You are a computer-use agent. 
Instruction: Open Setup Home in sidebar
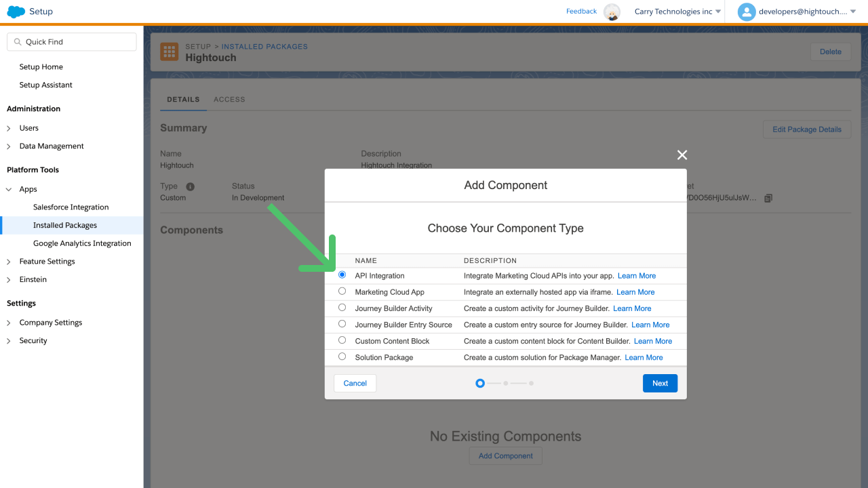[41, 67]
